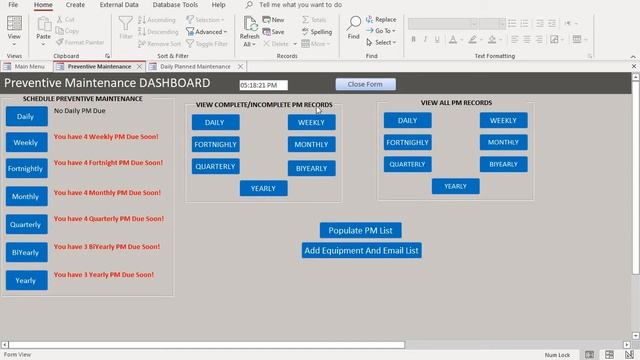Schedule Weekly preventive maintenance
Screen dimensions: 640x360
(27, 142)
